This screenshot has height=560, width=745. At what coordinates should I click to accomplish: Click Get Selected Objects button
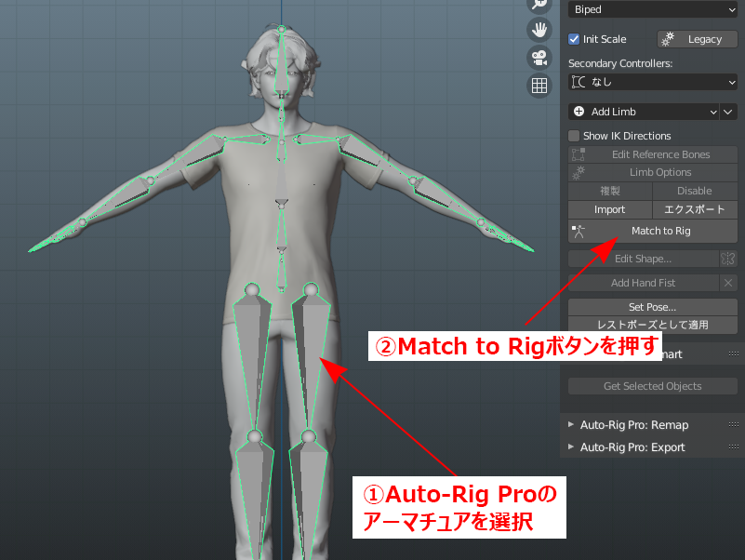(x=653, y=386)
